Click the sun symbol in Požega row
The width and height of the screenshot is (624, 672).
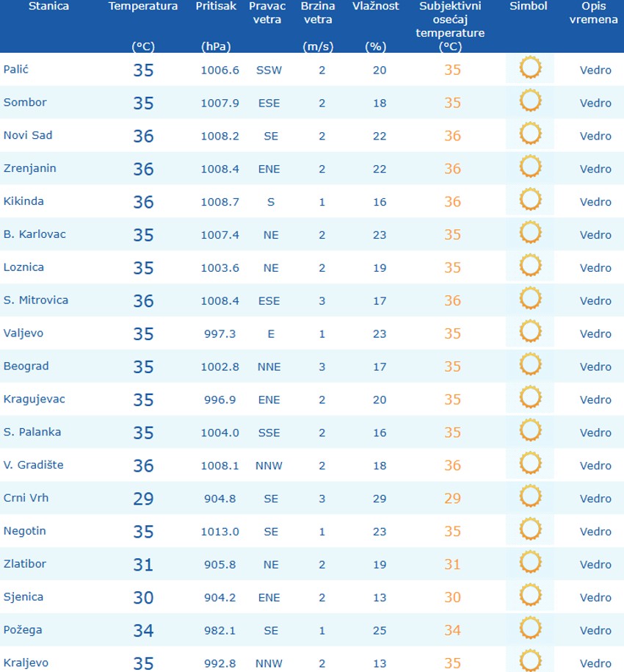(x=530, y=629)
